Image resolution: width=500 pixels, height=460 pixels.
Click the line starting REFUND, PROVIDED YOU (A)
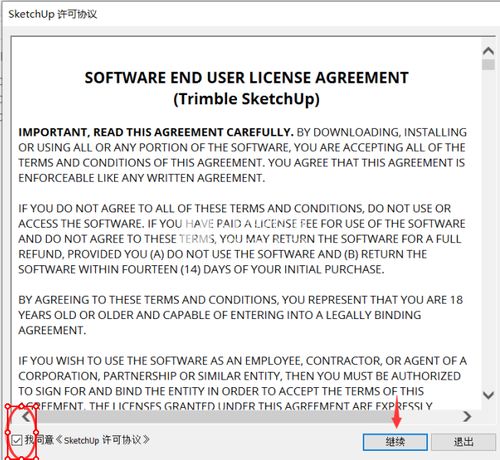click(223, 254)
